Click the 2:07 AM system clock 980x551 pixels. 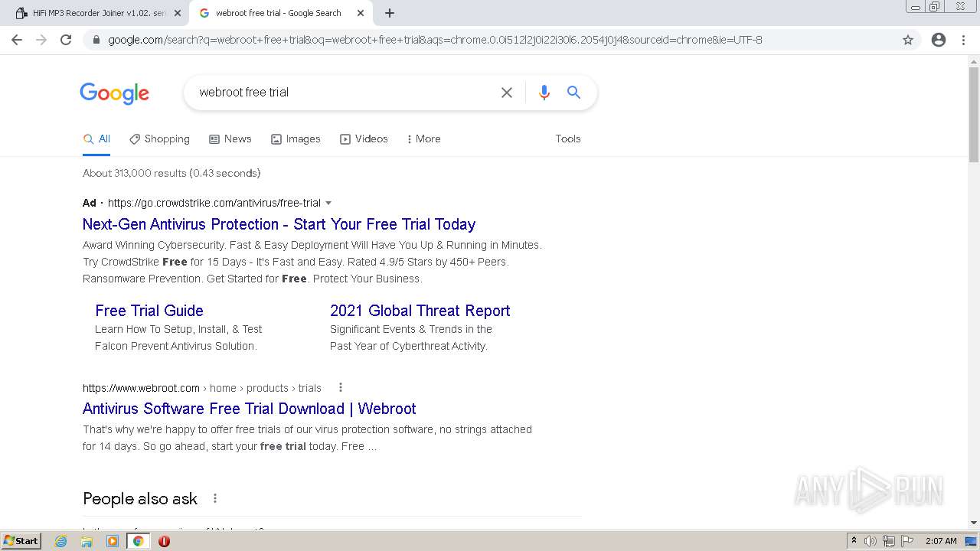click(x=941, y=541)
